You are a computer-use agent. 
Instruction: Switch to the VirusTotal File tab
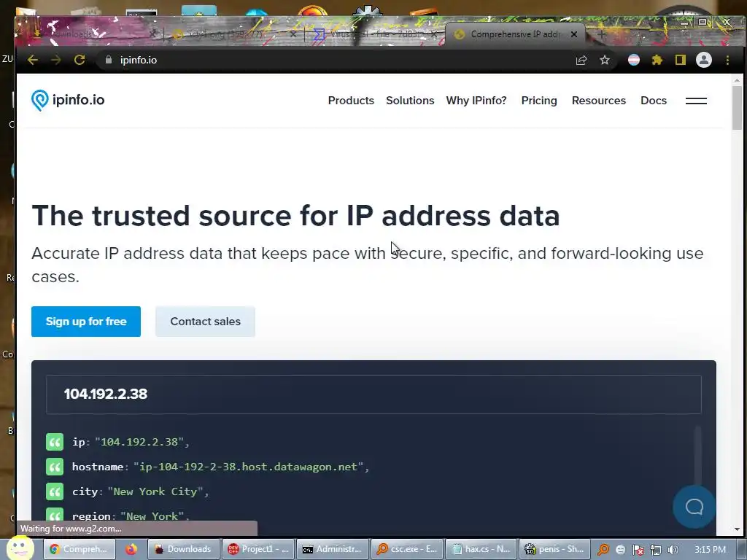coord(374,34)
